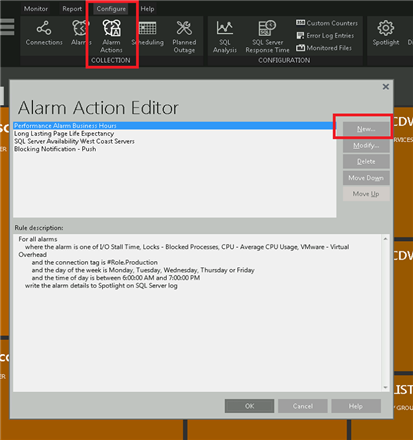Screen dimensions: 413x440
Task: Click the Move Down button
Action: coord(366,178)
